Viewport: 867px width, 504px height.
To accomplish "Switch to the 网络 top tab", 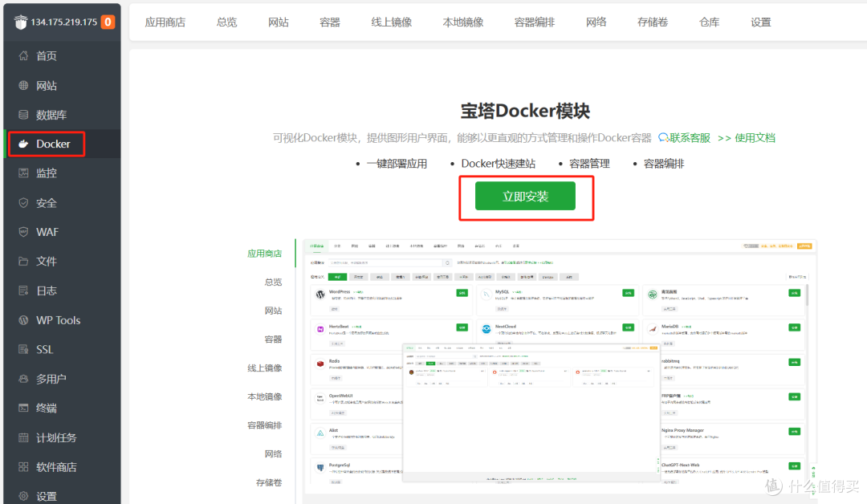I will pos(596,22).
